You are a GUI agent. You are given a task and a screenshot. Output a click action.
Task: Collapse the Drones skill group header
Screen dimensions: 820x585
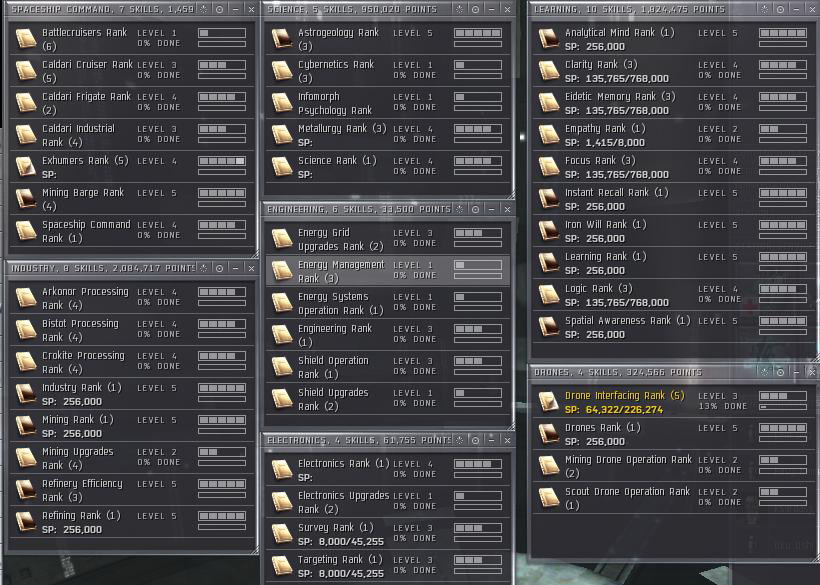click(x=618, y=372)
